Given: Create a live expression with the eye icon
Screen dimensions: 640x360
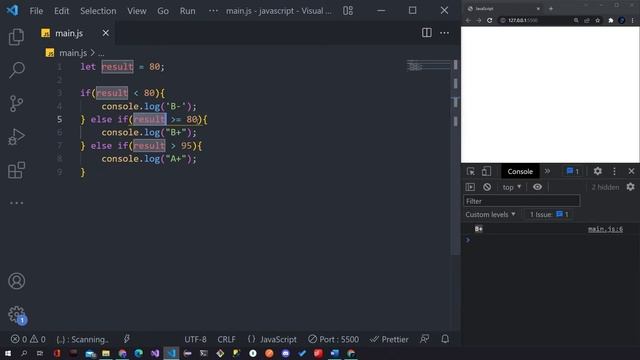Looking at the screenshot, I should [537, 187].
